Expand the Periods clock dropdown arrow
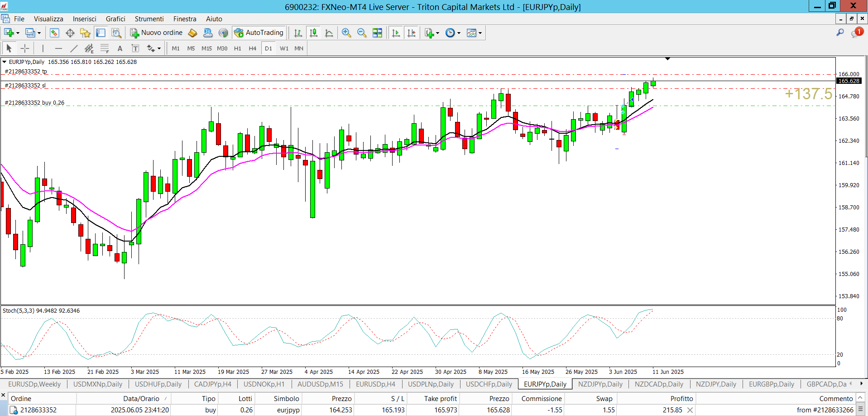Viewport: 868px width, 416px height. [x=459, y=33]
